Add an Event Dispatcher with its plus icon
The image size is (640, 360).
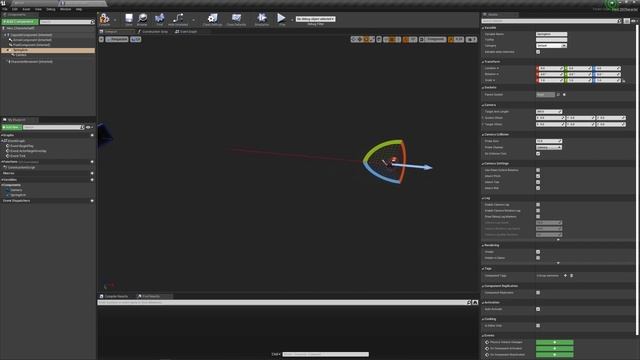pyautogui.click(x=92, y=201)
